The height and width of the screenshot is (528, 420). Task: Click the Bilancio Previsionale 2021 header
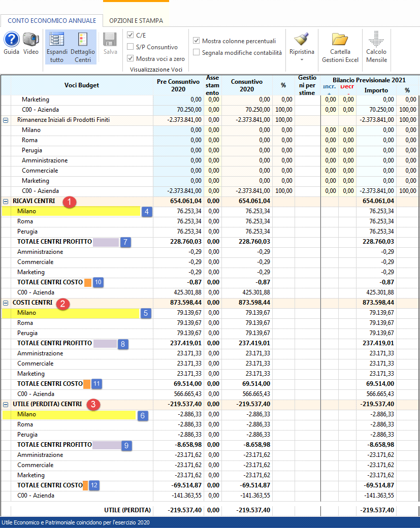(x=369, y=80)
